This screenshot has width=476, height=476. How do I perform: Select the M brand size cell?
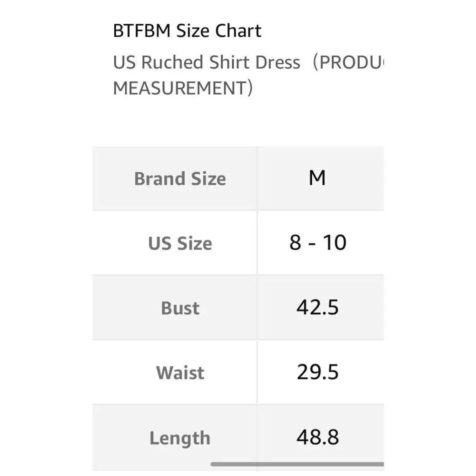tap(317, 178)
